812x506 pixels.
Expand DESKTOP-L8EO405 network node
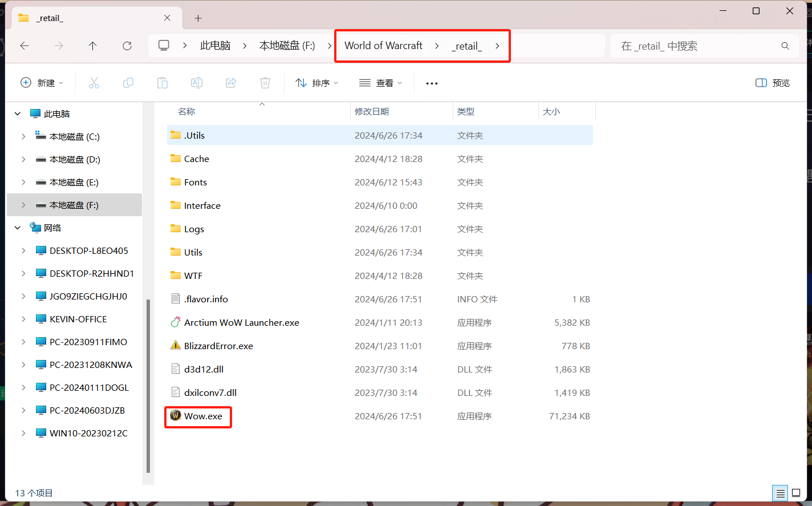pyautogui.click(x=23, y=250)
